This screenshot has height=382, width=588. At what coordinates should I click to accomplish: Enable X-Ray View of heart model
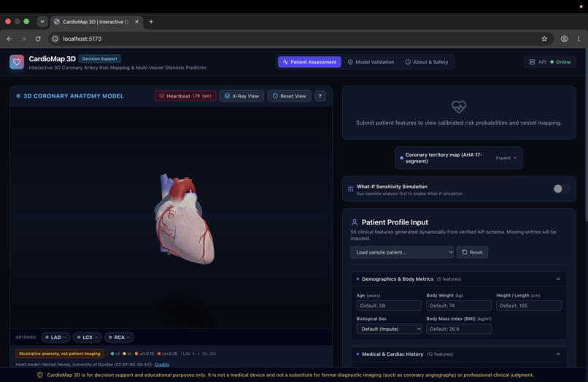tap(242, 96)
